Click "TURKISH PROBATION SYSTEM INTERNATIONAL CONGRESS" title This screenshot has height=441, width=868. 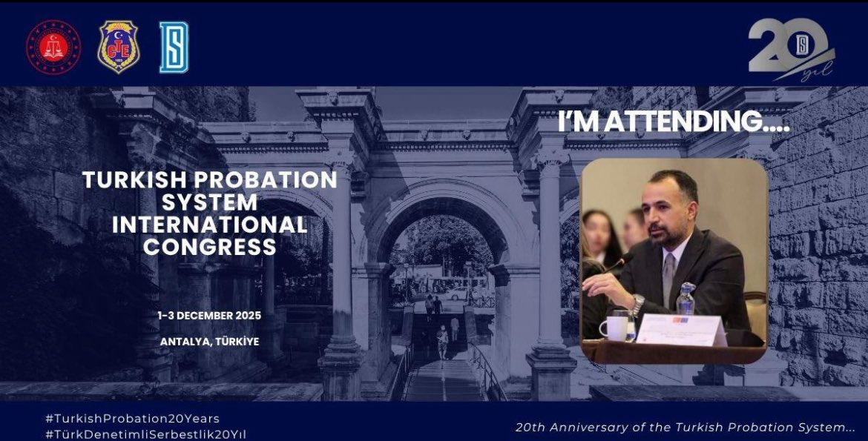[x=210, y=213]
